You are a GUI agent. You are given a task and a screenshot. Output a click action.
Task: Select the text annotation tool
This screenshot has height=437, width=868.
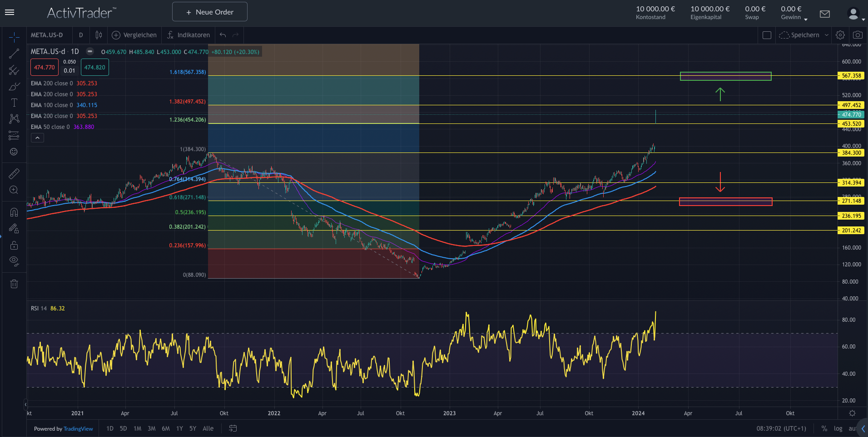pyautogui.click(x=14, y=103)
